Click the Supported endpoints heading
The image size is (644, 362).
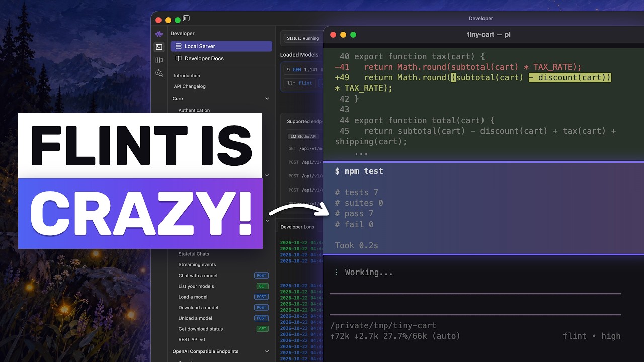pyautogui.click(x=304, y=121)
